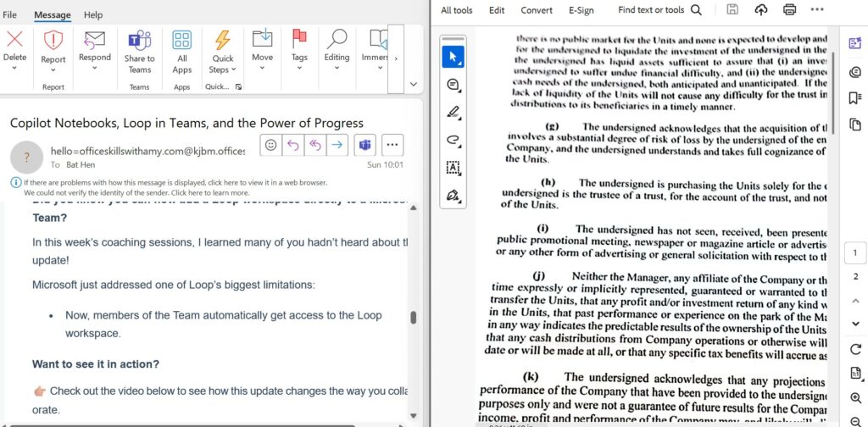
Task: Select the Add comment tool
Action: [x=453, y=85]
